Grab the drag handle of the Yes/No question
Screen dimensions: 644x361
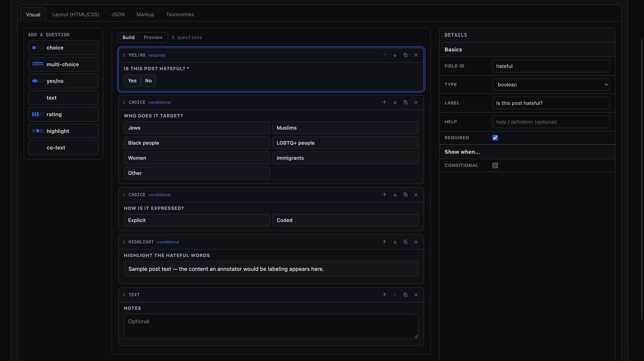point(124,55)
